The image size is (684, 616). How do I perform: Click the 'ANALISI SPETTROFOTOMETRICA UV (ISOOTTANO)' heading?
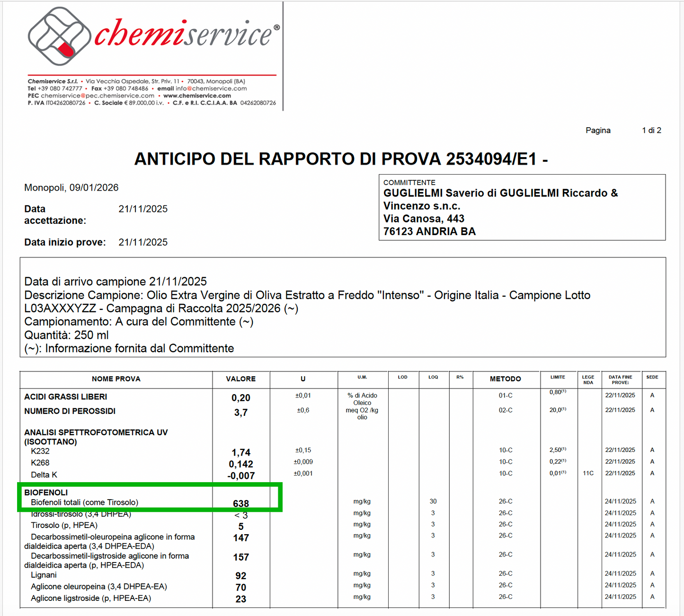[96, 437]
